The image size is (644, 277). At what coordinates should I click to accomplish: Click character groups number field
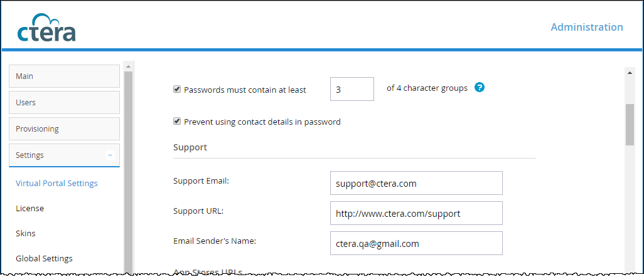[352, 89]
